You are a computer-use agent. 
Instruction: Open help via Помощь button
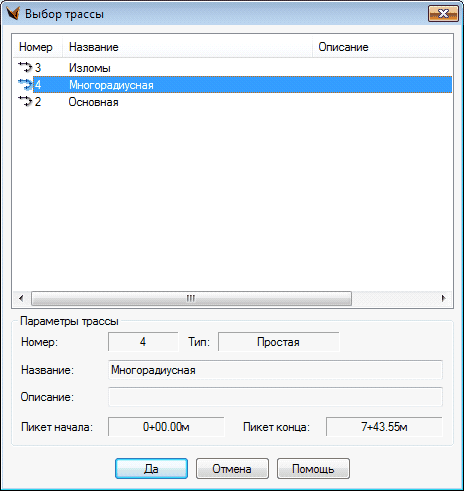[x=313, y=469]
